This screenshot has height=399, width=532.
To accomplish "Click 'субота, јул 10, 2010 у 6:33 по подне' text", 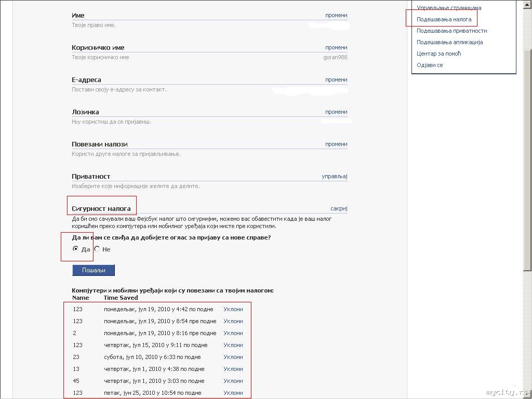I will point(152,357).
